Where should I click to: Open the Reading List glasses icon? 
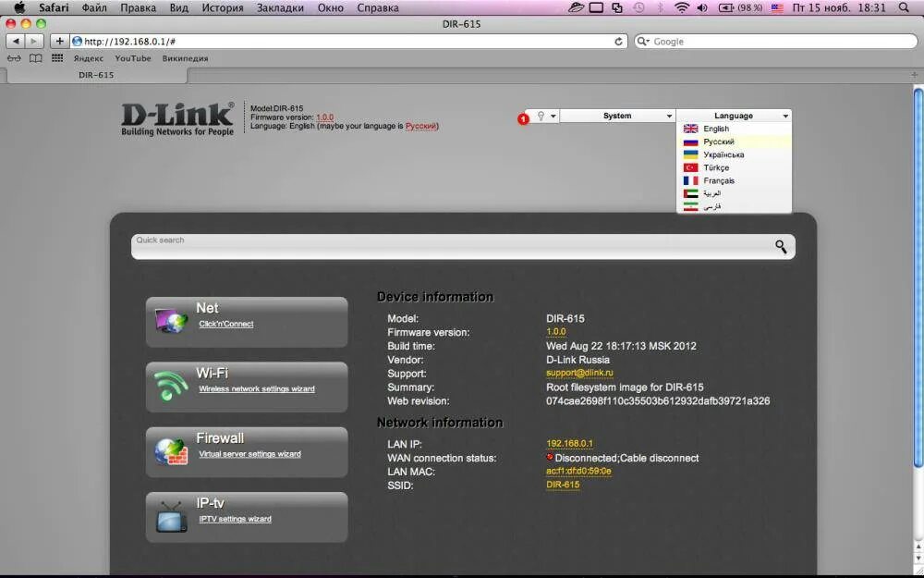[x=14, y=58]
